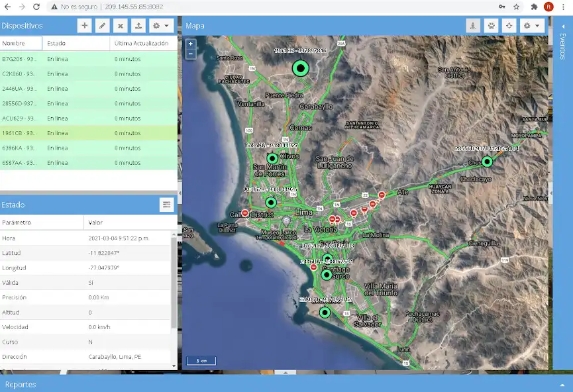Open browser three-dot menu
573x392 pixels.
click(x=563, y=7)
